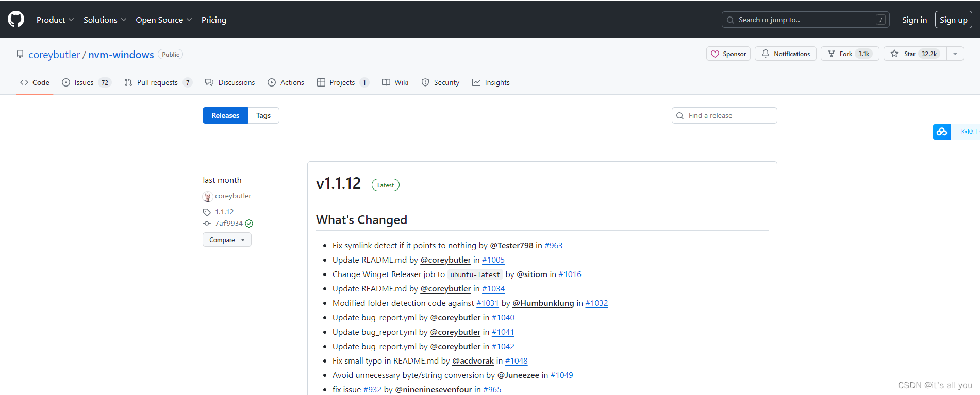Viewport: 980px width, 395px height.
Task: Open the Discussions tab
Action: click(230, 82)
